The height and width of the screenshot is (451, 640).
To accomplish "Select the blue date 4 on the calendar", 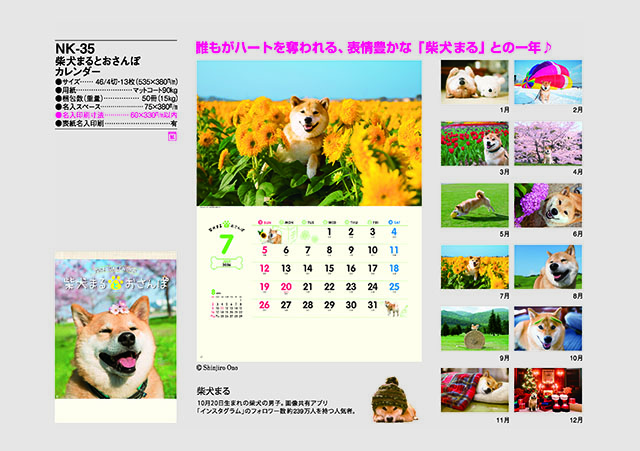I will click(x=394, y=232).
